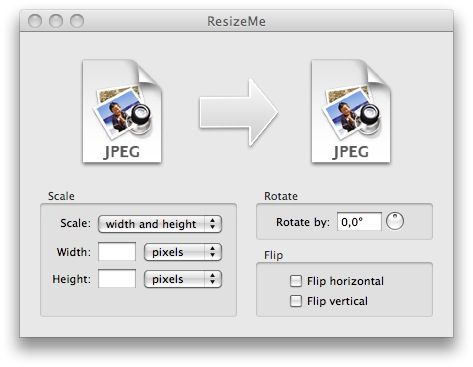This screenshot has height=367, width=473.
Task: Close the ResizeMe window
Action: click(35, 21)
